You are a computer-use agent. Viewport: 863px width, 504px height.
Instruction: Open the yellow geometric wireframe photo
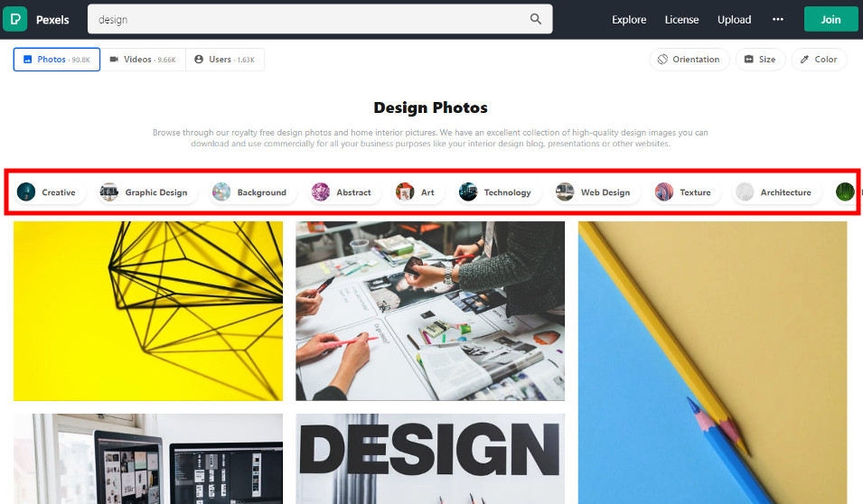(148, 311)
